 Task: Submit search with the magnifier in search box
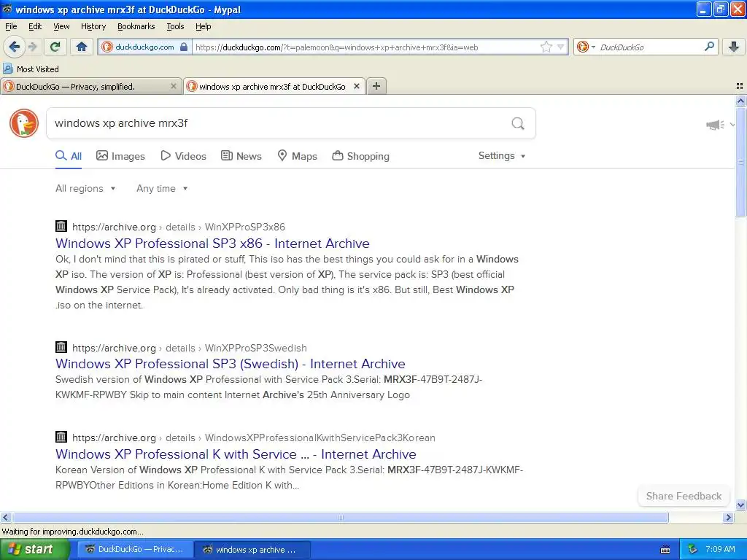tap(518, 123)
